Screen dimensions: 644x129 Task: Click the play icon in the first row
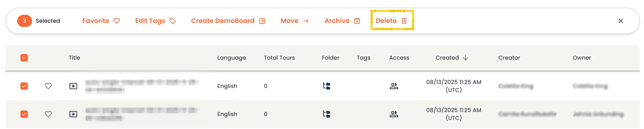pyautogui.click(x=73, y=86)
